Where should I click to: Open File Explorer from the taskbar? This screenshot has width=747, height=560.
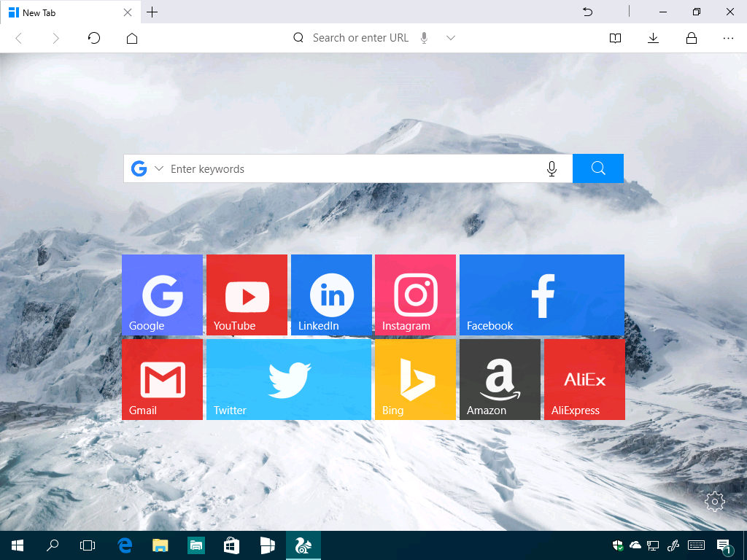[x=160, y=545]
